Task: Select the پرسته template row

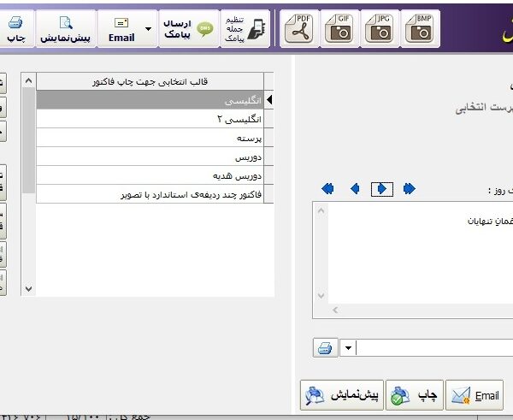Action: (x=150, y=138)
